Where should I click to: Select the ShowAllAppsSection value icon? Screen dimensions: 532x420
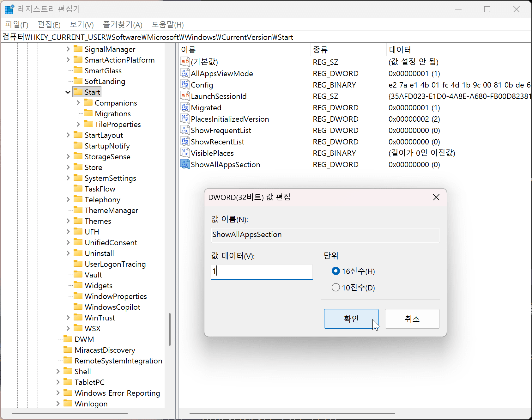(x=185, y=164)
